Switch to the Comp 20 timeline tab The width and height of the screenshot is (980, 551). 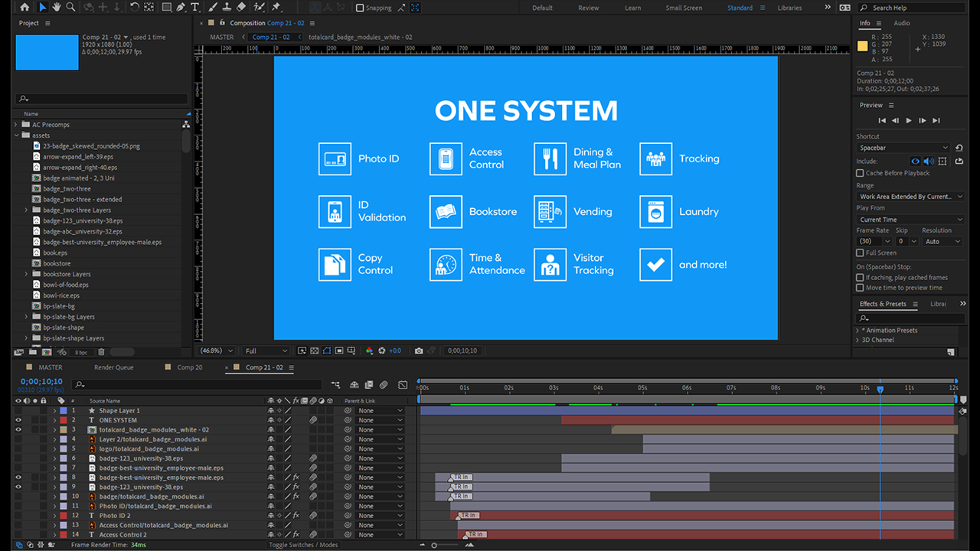click(189, 367)
